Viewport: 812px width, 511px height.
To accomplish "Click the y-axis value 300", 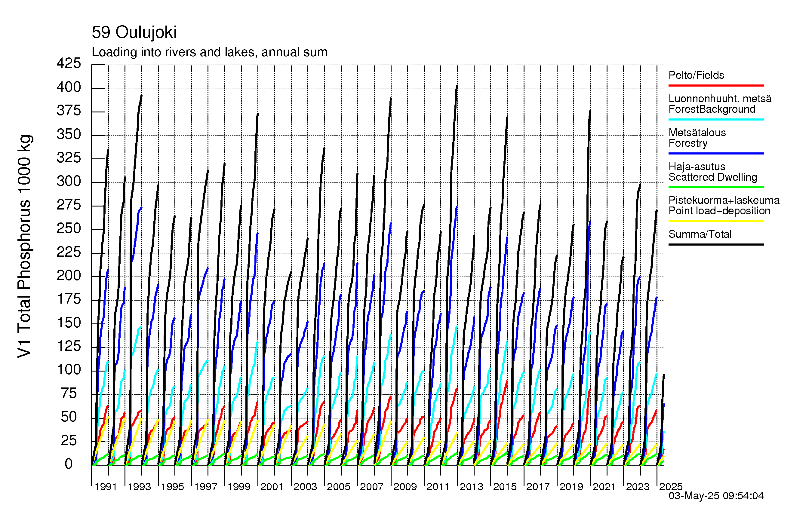I will [x=69, y=181].
